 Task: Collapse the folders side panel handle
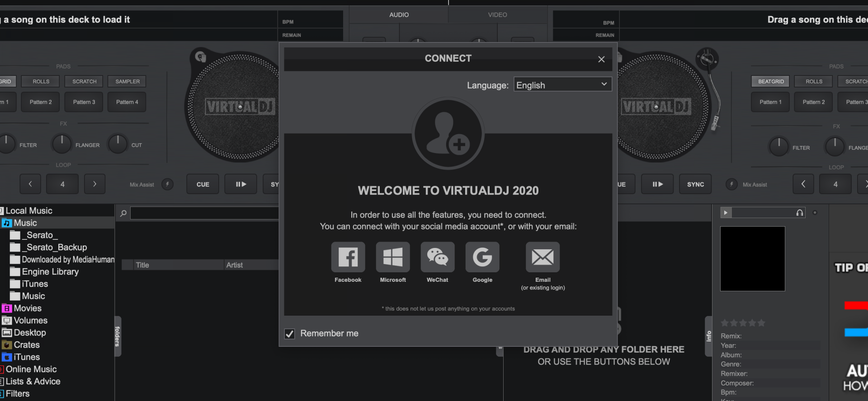(118, 336)
